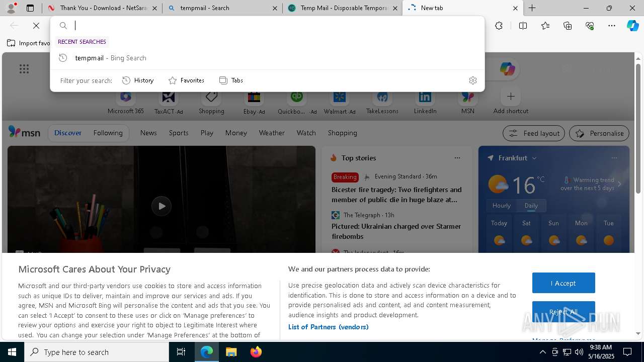Open the Watch category

pyautogui.click(x=306, y=133)
